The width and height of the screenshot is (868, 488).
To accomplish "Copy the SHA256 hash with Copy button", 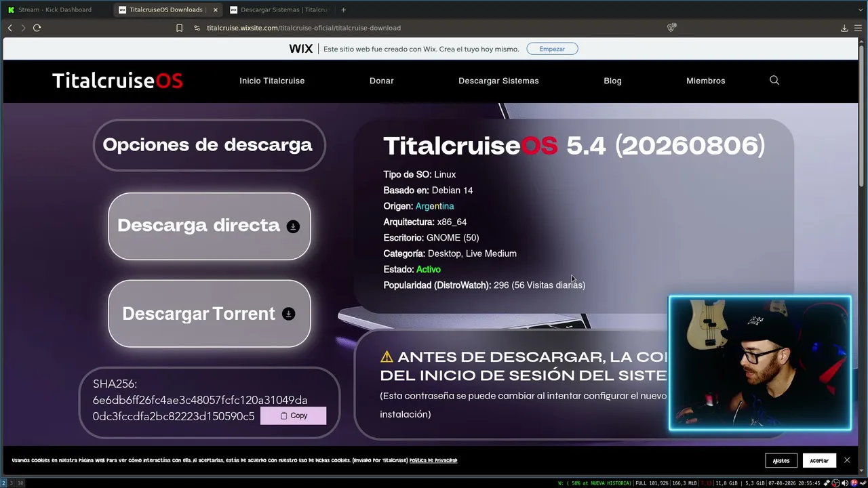I will tap(294, 415).
